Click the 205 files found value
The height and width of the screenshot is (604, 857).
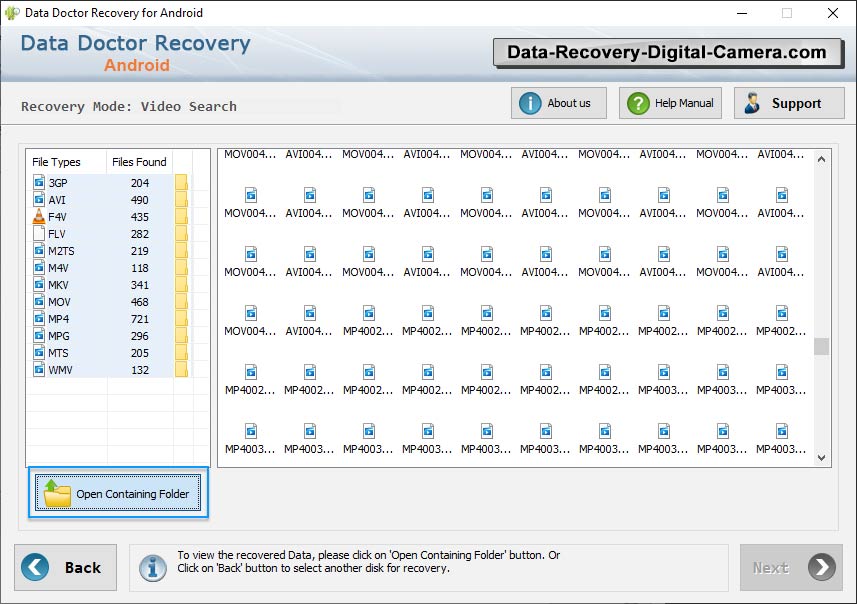(140, 353)
